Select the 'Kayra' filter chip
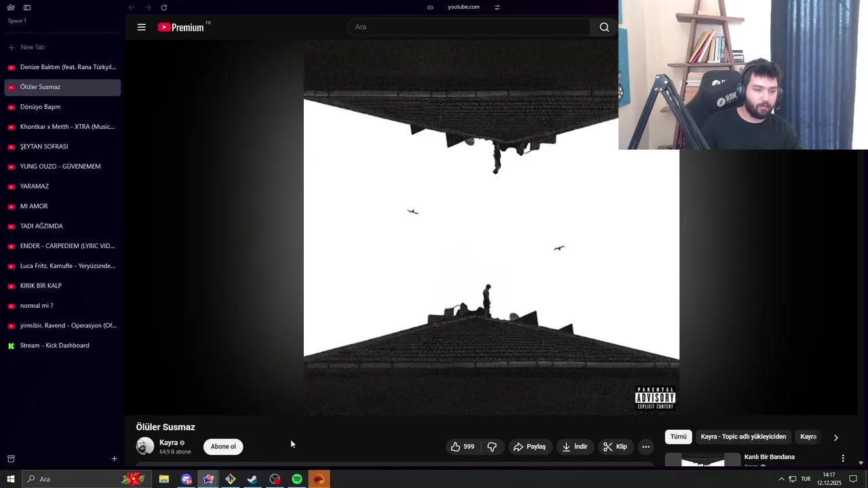This screenshot has height=488, width=868. (x=808, y=437)
